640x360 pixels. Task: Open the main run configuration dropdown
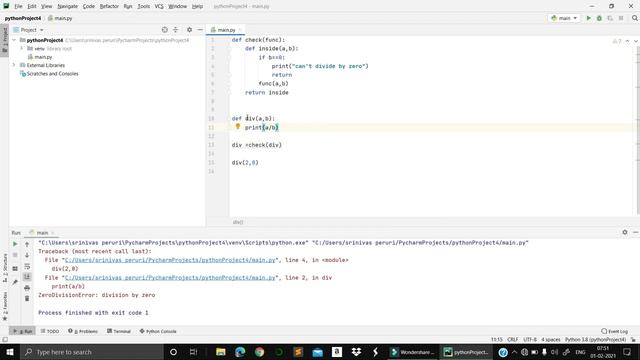pos(564,18)
